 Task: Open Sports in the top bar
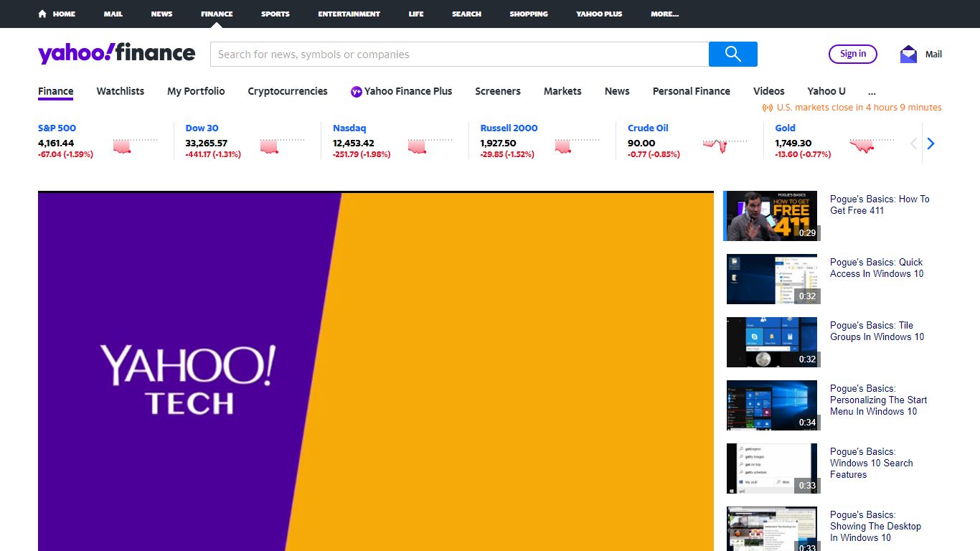pyautogui.click(x=275, y=14)
